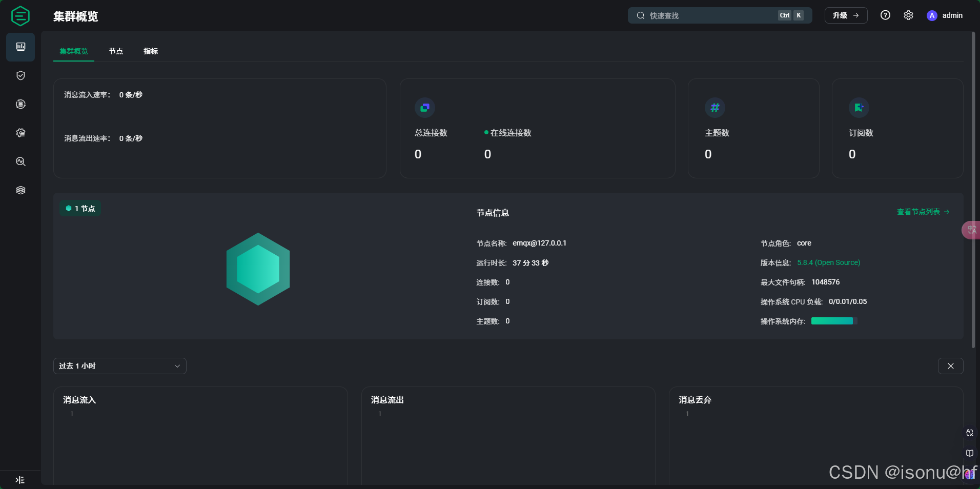Open the help question mark icon
Screen dimensions: 980x489
coord(885,15)
